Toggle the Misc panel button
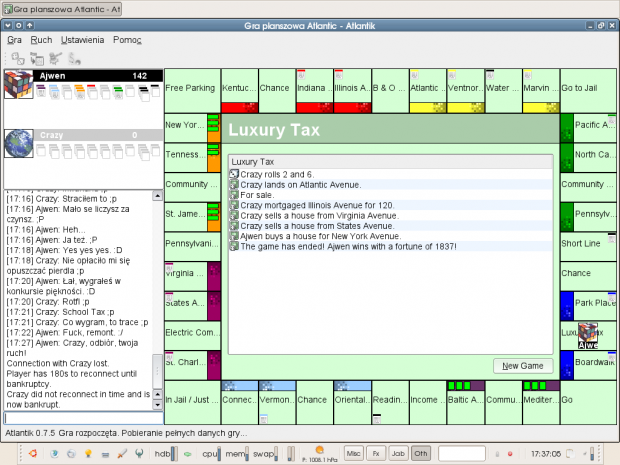This screenshot has width=620, height=465. [x=353, y=453]
